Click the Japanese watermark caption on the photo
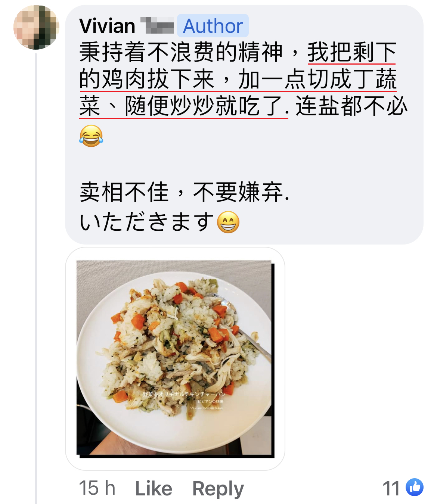This screenshot has width=437, height=504. click(x=184, y=394)
